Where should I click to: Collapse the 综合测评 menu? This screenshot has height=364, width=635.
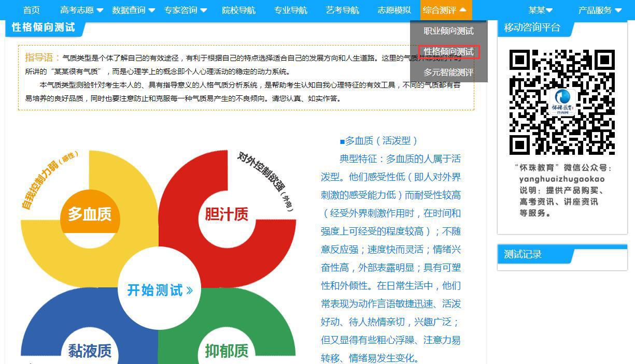coord(444,10)
